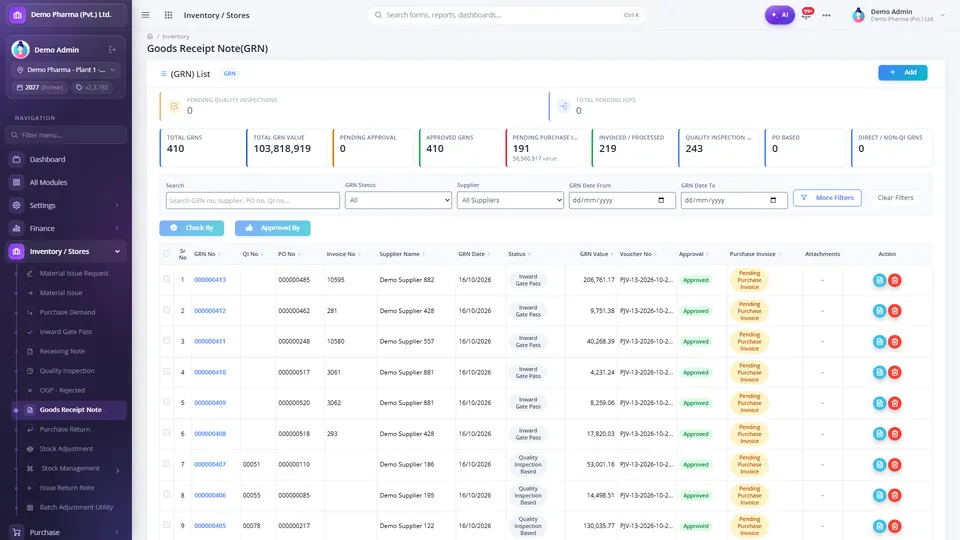Click the calendar icon in GRN Date From
The width and height of the screenshot is (960, 540).
(661, 200)
